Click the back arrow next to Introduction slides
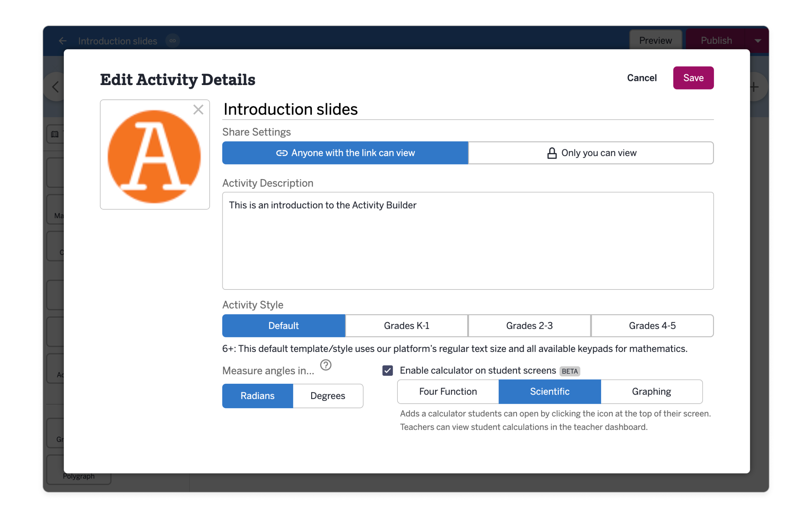 62,41
